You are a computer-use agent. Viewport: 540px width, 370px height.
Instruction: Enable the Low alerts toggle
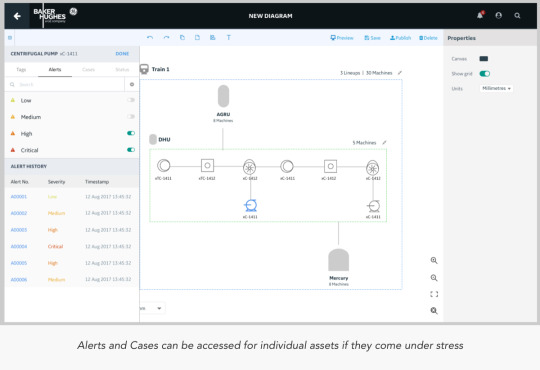[131, 100]
